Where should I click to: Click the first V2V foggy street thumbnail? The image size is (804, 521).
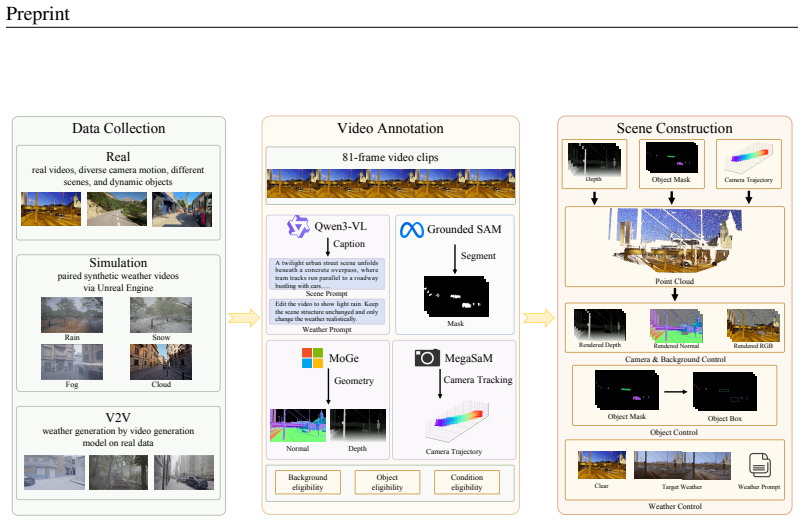54,472
